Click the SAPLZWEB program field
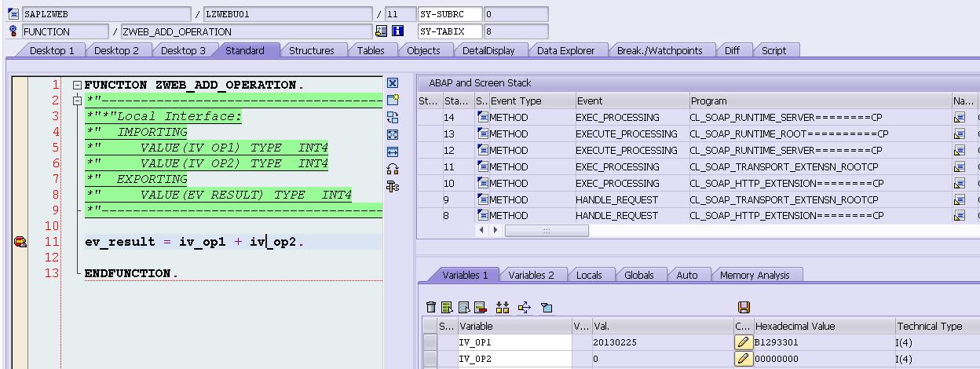The width and height of the screenshot is (980, 369). click(x=106, y=14)
